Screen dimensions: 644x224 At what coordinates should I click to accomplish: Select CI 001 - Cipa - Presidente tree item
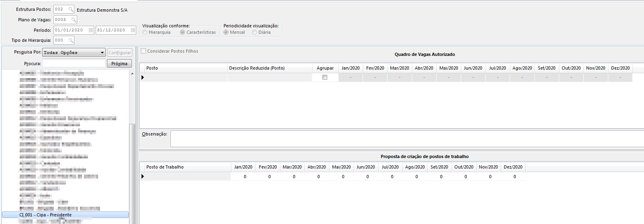point(45,215)
